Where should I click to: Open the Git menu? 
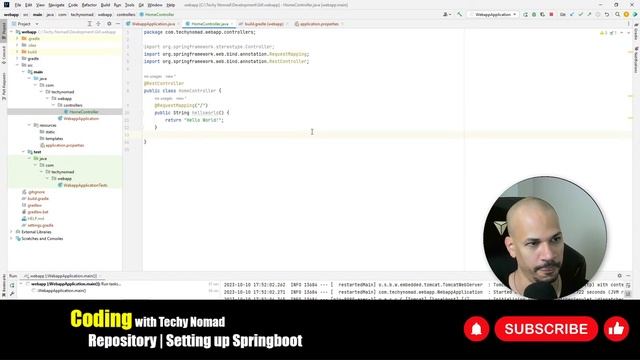click(x=141, y=5)
